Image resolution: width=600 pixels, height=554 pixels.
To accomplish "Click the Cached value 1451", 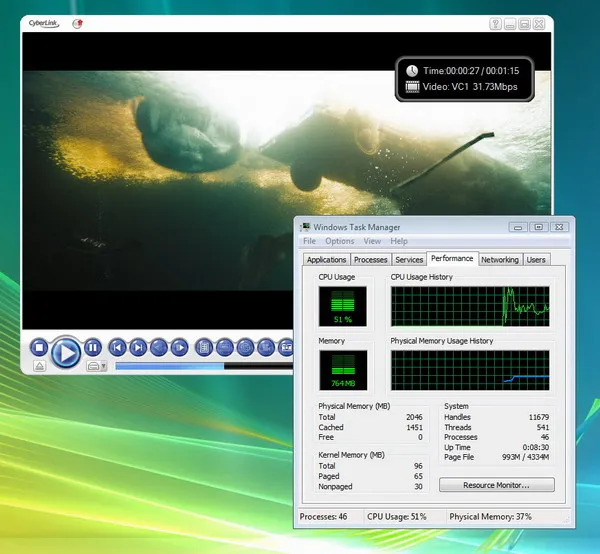I will click(414, 427).
